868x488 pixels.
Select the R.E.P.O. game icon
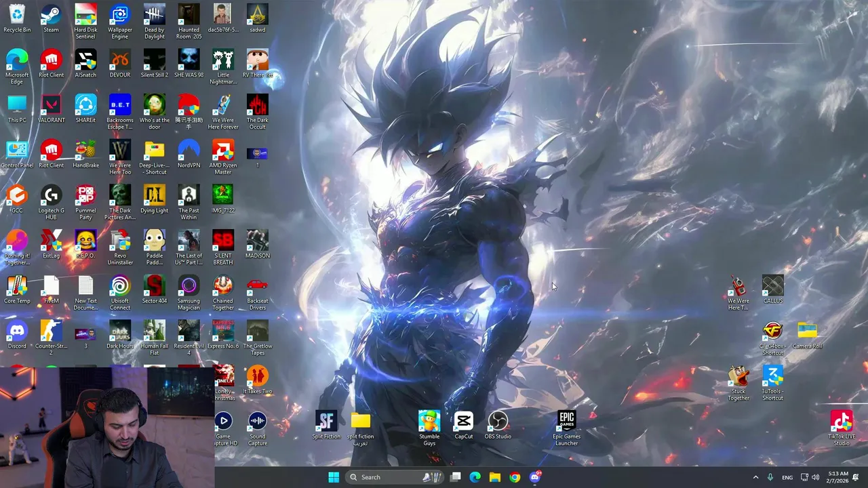(85, 244)
